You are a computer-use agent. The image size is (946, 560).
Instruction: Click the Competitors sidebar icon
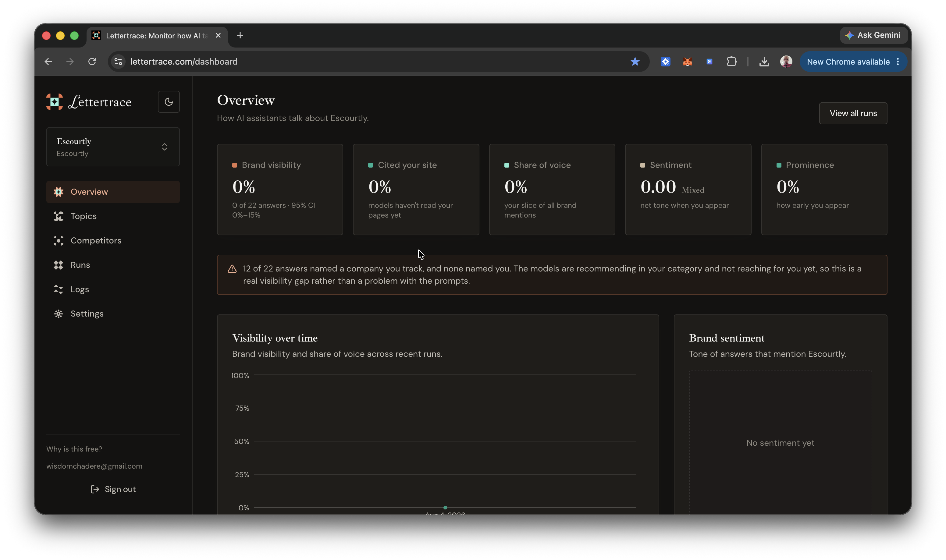[59, 240]
